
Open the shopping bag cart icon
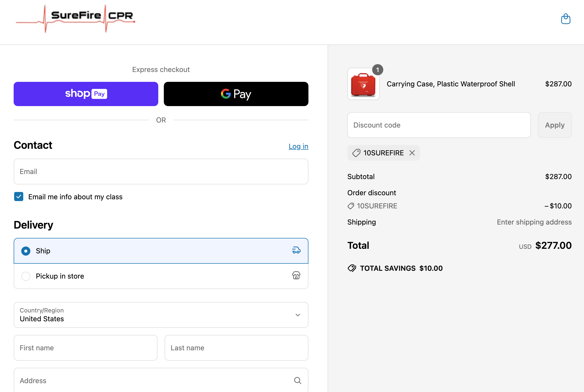tap(566, 19)
